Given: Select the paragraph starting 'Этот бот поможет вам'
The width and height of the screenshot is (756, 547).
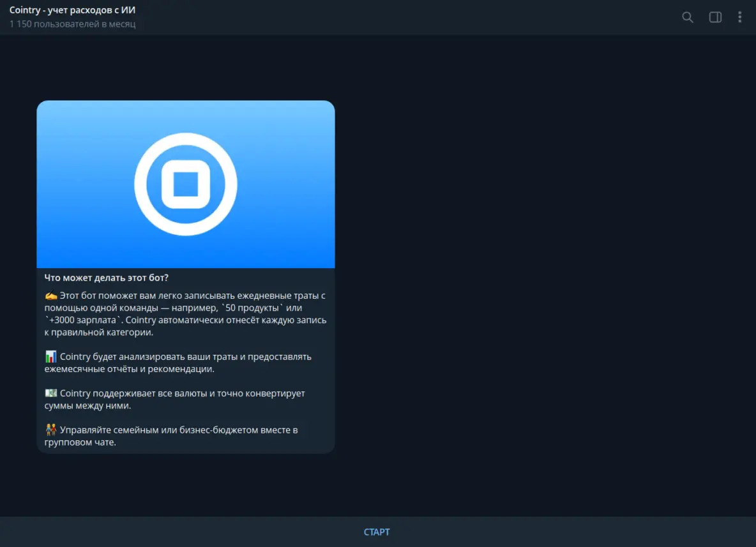Looking at the screenshot, I should point(186,314).
